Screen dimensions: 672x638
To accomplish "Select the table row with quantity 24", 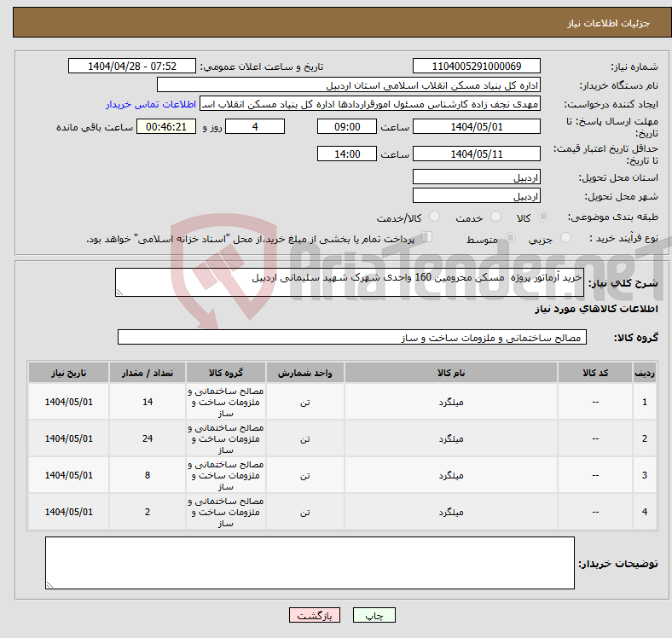I will coord(341,438).
